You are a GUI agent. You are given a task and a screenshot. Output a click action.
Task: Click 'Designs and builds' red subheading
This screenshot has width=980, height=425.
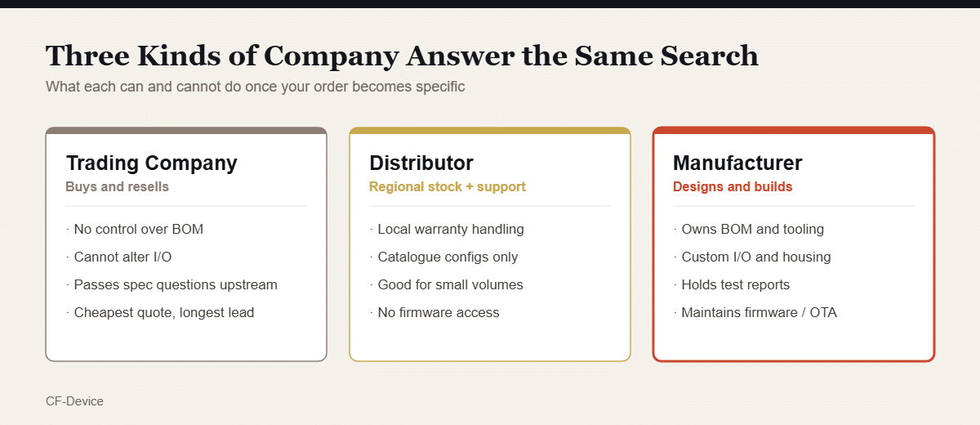pyautogui.click(x=733, y=186)
